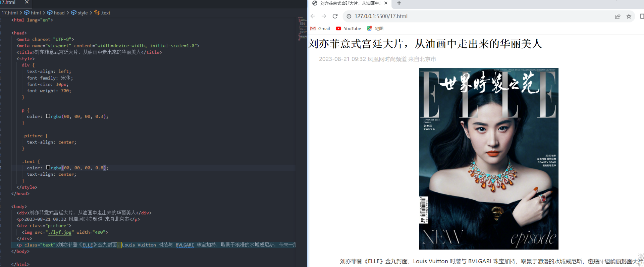This screenshot has width=644, height=267.
Task: Close the 刘亦菲意式宫廷大片 browser tab
Action: point(386,3)
